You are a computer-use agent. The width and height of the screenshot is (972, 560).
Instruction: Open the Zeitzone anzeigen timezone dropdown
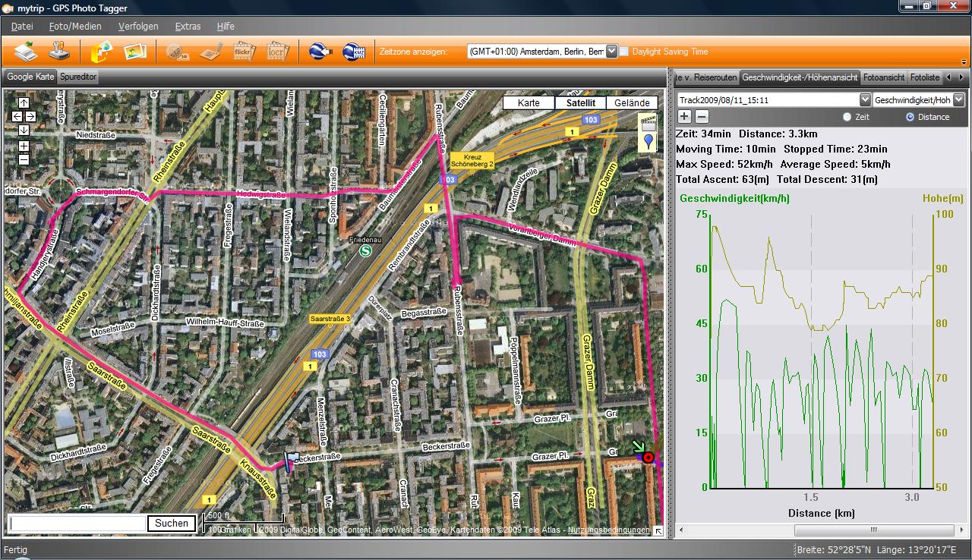coord(612,52)
